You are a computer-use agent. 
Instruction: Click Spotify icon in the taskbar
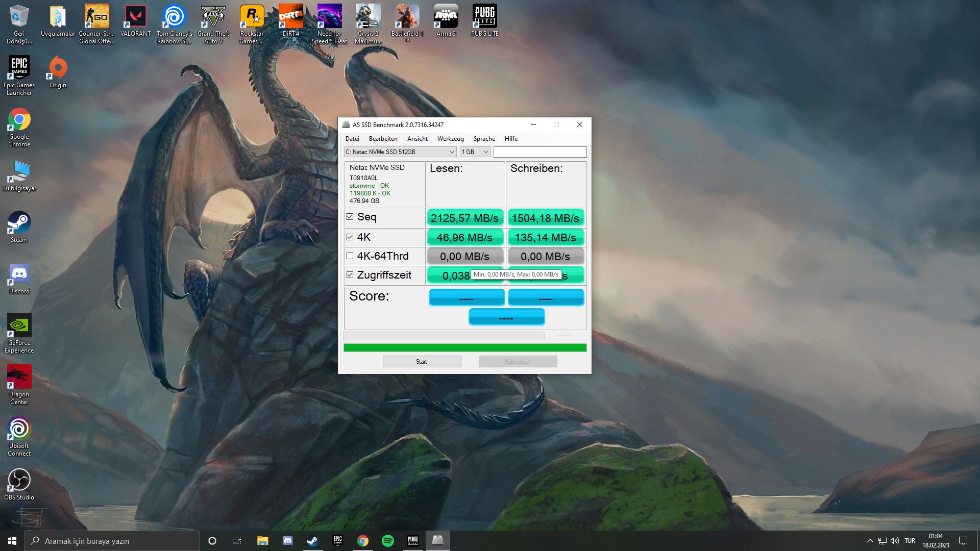pos(388,541)
